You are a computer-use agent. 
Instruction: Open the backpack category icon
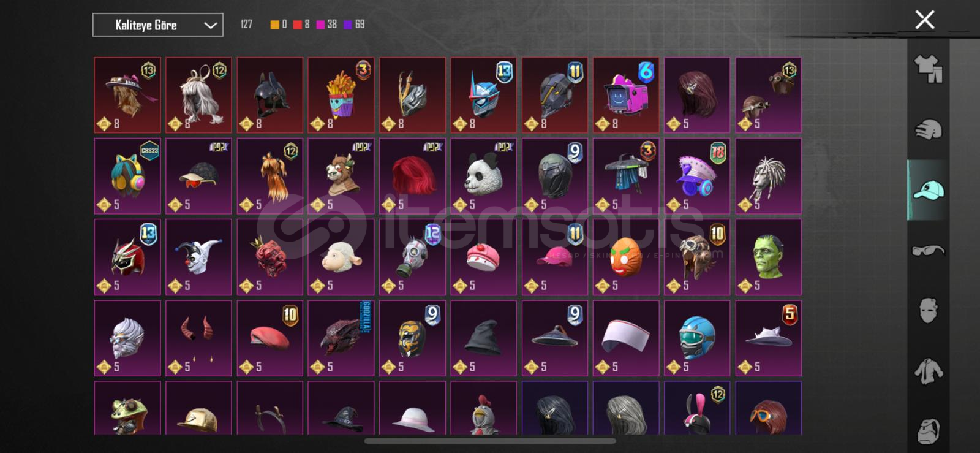(x=928, y=431)
